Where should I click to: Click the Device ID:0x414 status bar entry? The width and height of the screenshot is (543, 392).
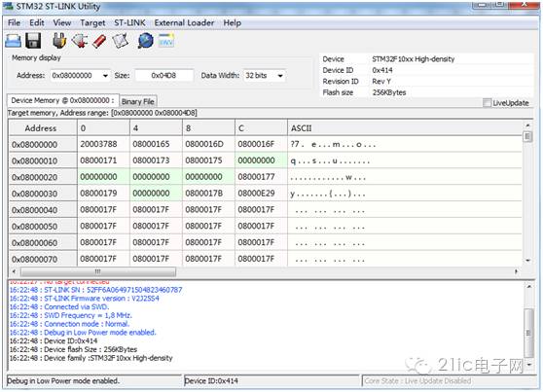211,381
